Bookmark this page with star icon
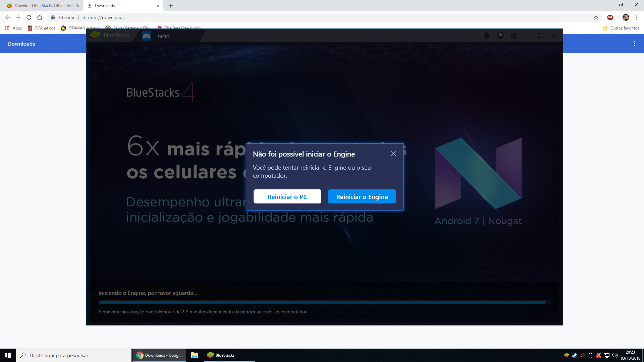Image resolution: width=644 pixels, height=362 pixels. [596, 17]
